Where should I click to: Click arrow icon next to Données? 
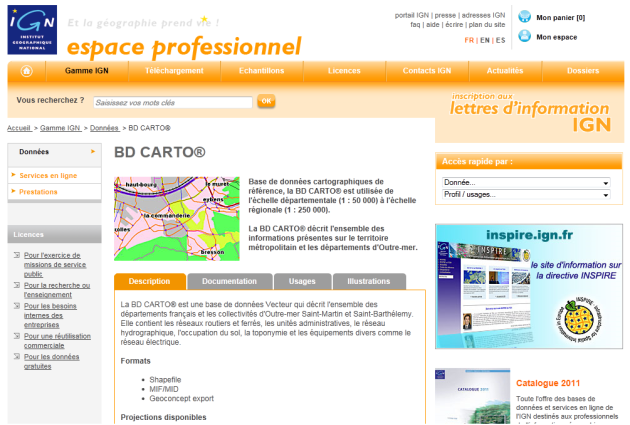tap(93, 151)
